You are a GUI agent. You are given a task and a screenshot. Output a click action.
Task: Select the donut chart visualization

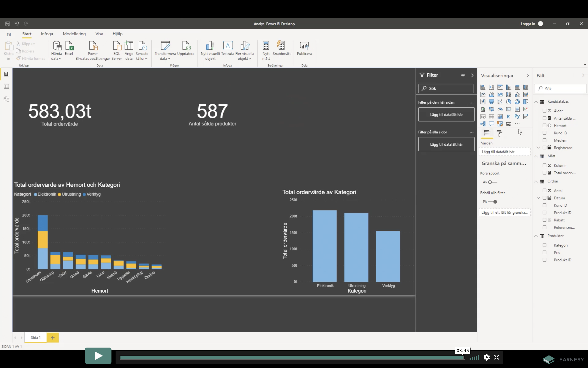coord(517,102)
